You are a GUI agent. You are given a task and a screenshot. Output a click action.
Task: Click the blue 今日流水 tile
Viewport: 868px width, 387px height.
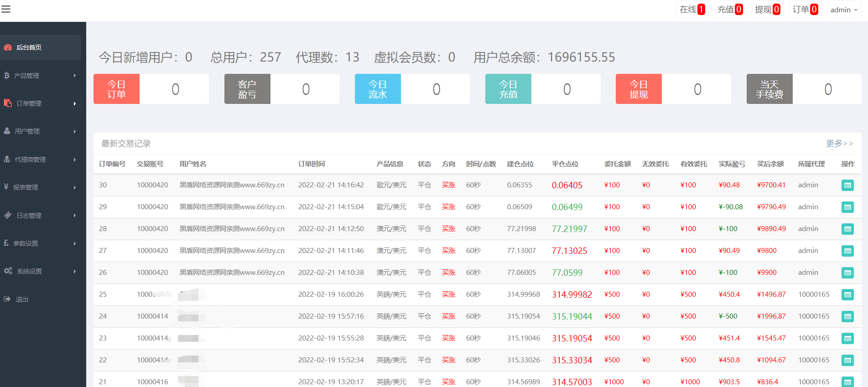point(378,89)
